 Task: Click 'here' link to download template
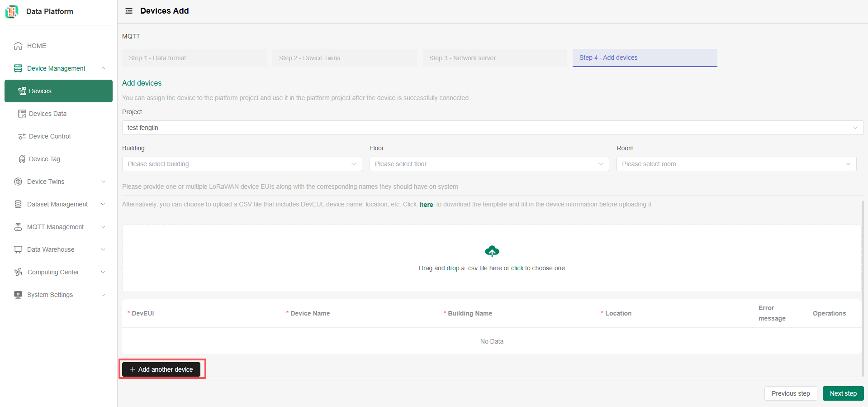click(426, 205)
